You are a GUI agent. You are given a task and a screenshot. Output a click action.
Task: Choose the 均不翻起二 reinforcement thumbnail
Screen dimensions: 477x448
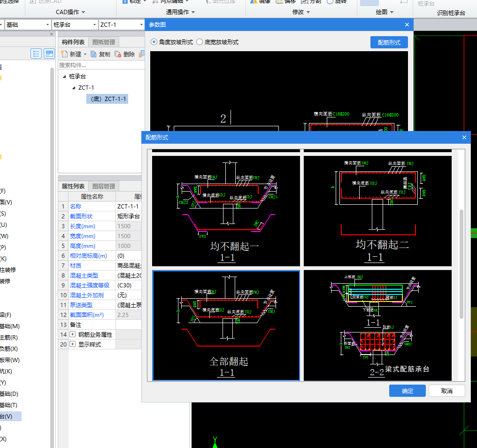[x=377, y=211]
